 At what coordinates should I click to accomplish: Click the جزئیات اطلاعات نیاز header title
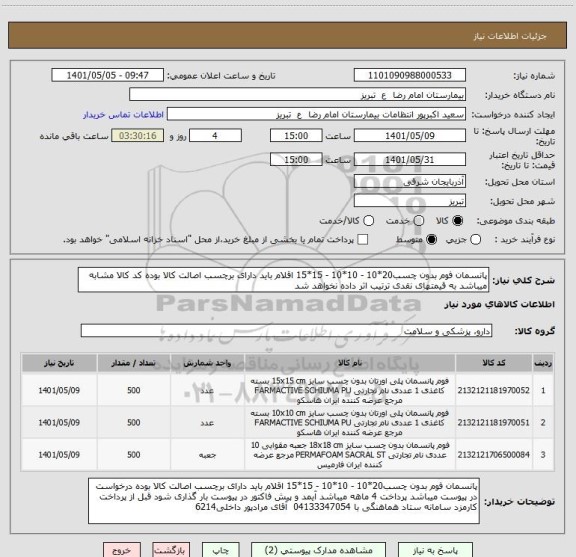tap(510, 36)
